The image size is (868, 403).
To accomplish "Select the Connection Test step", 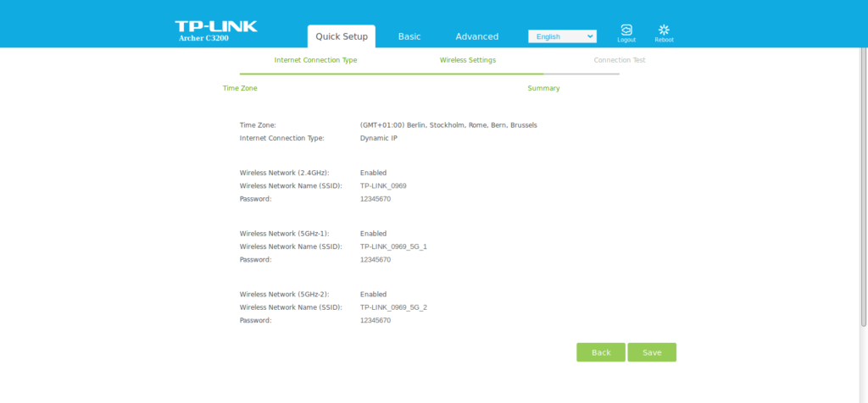I will pos(619,60).
